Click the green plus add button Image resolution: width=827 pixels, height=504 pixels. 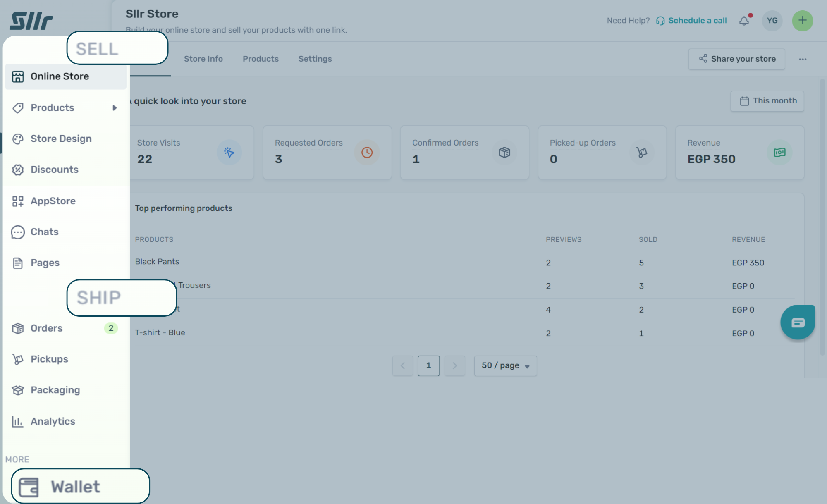(x=802, y=21)
